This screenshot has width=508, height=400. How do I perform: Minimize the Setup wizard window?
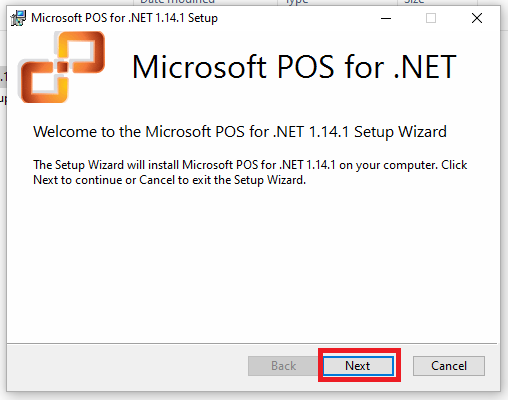(x=386, y=18)
